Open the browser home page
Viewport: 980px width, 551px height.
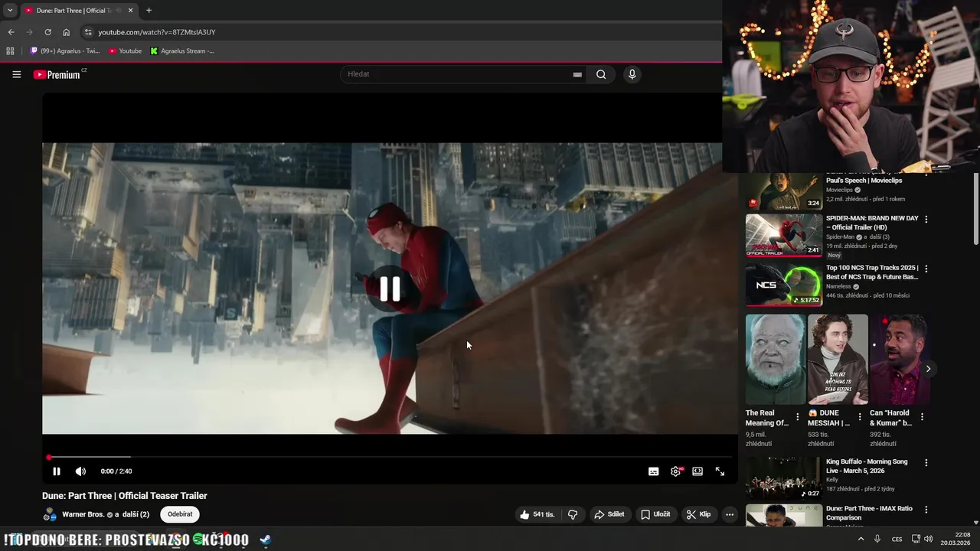point(66,32)
